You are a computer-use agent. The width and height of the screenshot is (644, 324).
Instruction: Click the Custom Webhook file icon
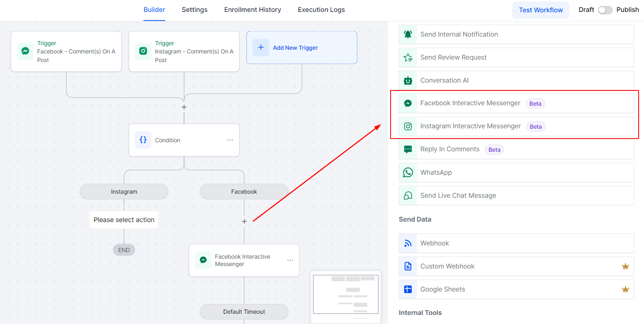pyautogui.click(x=408, y=266)
